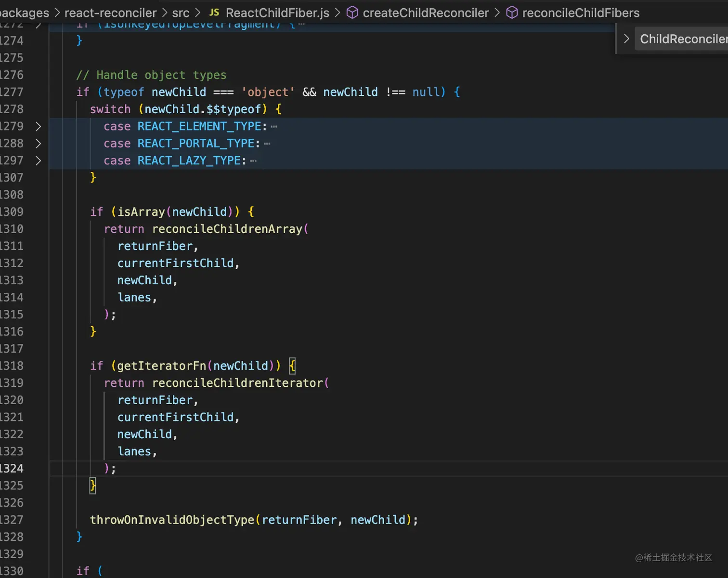Viewport: 728px width, 578px height.
Task: Click line number 1318 in the gutter
Action: [x=12, y=366]
